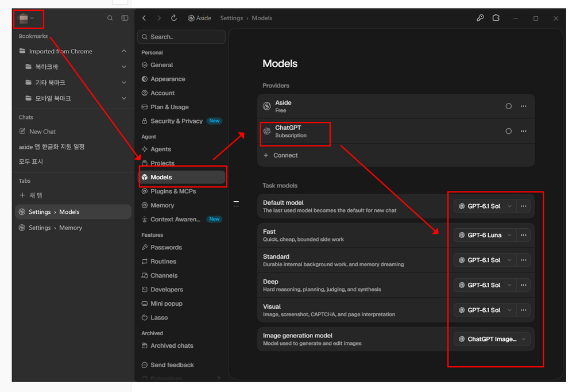Screen dimensions: 588x392
Task: Collapse the Imported from Chrome folder
Action: click(124, 51)
